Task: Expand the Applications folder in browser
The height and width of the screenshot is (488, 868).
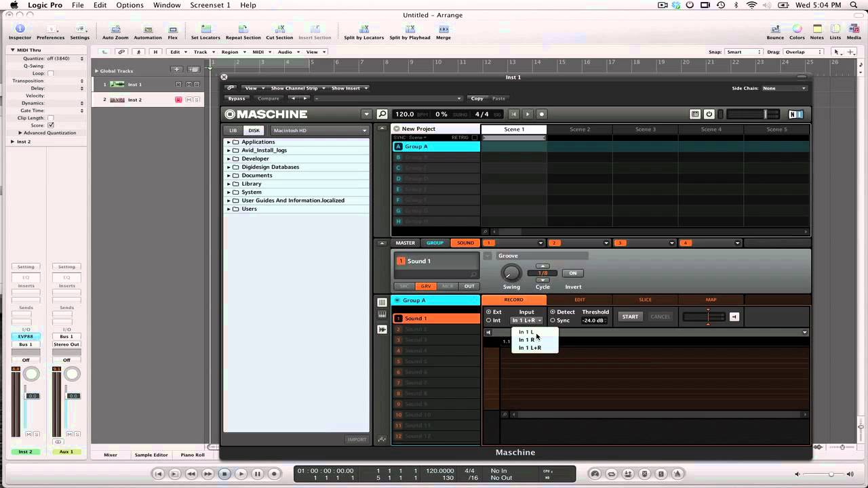Action: point(229,142)
